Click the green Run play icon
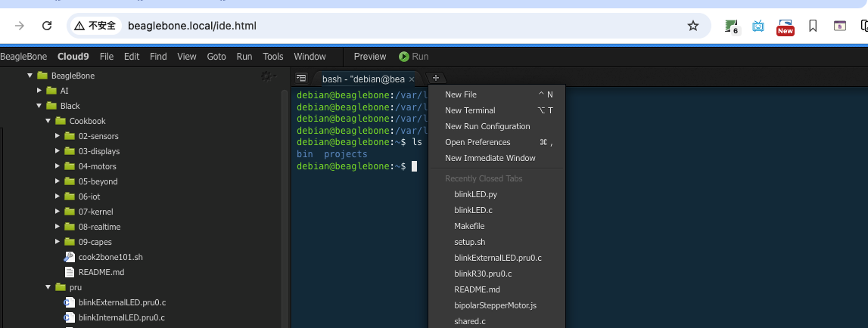 [404, 57]
